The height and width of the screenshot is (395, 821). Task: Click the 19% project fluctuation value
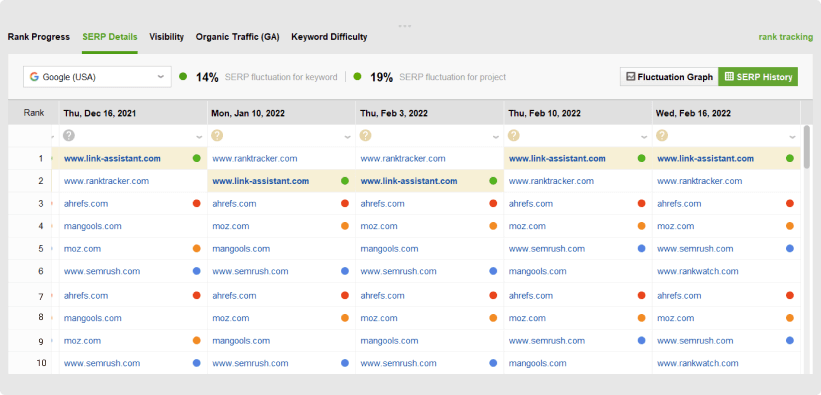(x=381, y=77)
